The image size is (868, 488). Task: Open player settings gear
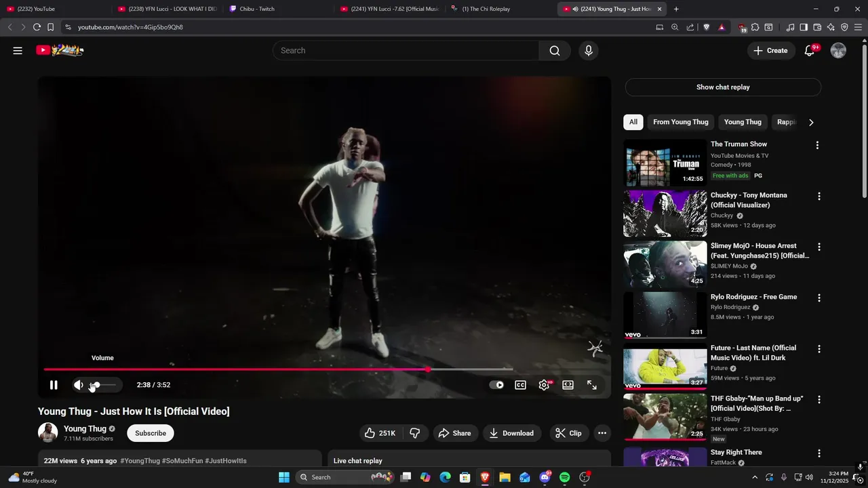tap(544, 385)
